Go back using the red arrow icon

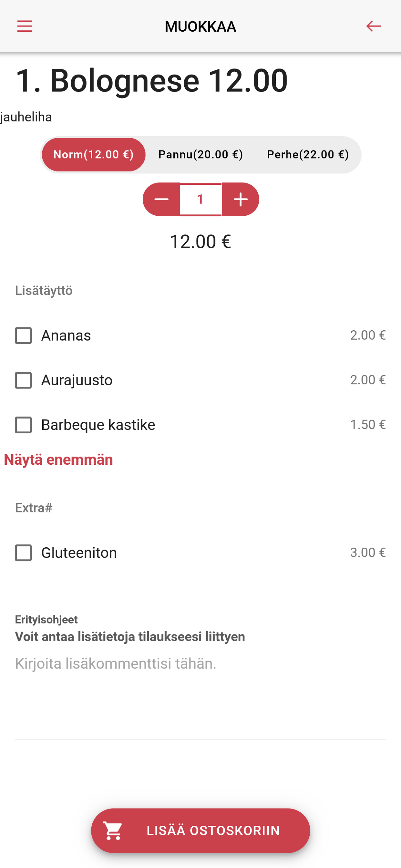click(x=373, y=26)
